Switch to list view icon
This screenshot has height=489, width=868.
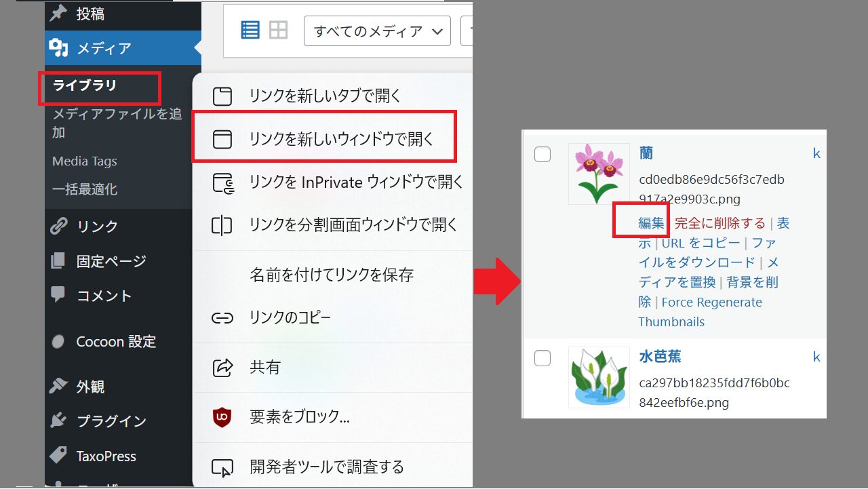click(250, 30)
